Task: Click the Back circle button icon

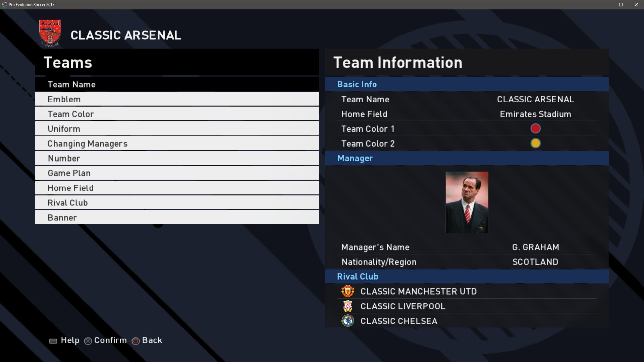Action: coord(136,341)
